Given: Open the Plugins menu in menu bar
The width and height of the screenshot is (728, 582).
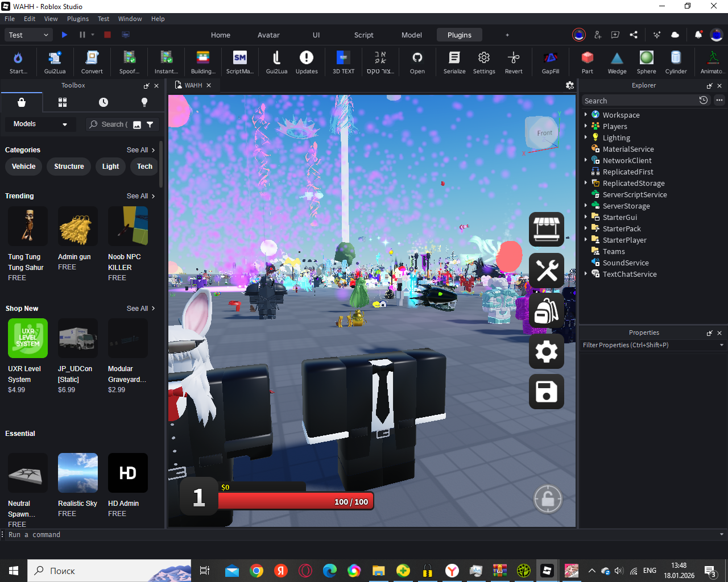Looking at the screenshot, I should click(78, 19).
